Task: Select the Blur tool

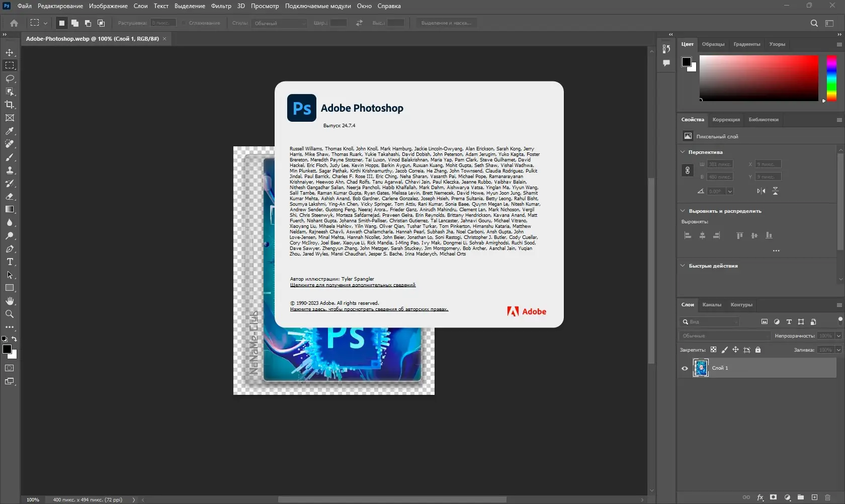Action: click(x=10, y=222)
